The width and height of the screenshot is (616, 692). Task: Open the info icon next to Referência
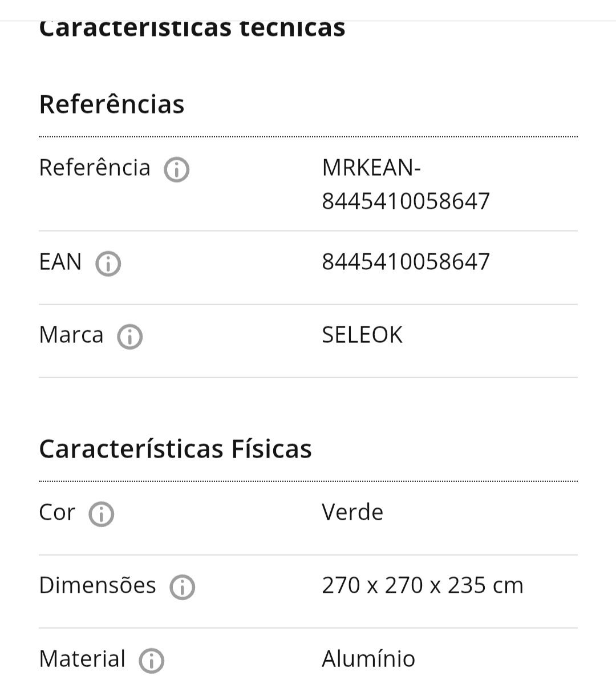click(x=177, y=169)
